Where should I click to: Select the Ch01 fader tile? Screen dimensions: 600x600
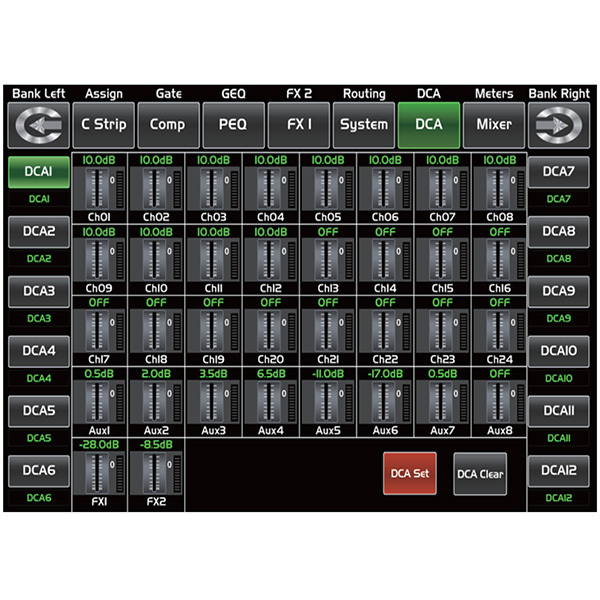point(100,188)
